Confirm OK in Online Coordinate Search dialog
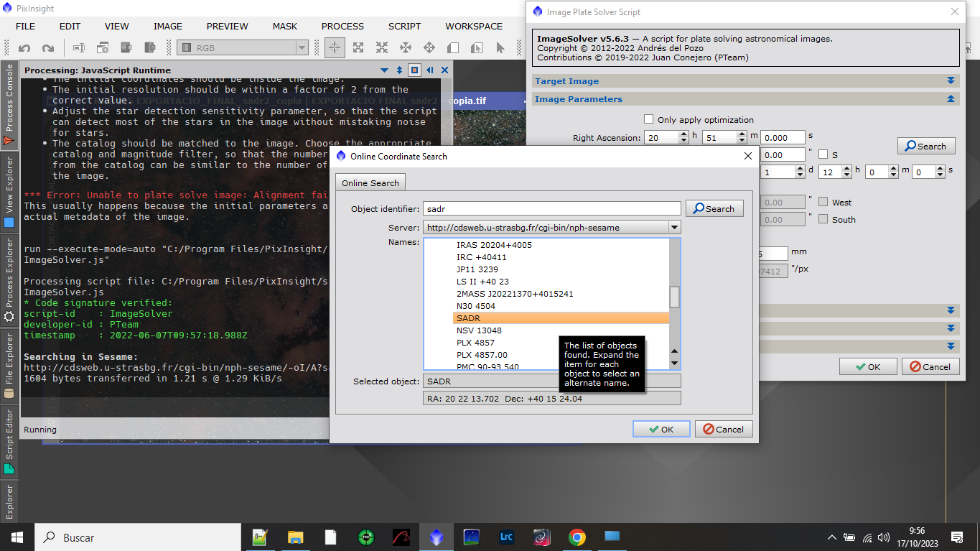The image size is (980, 551). [661, 429]
